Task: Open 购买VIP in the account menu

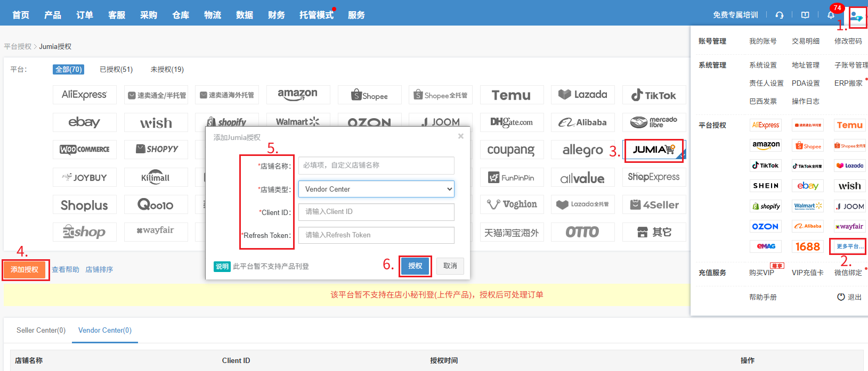Action: coord(761,273)
